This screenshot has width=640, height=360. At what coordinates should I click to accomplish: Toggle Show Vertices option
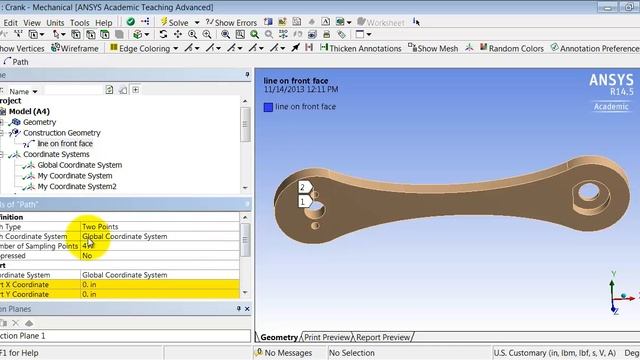(x=22, y=48)
